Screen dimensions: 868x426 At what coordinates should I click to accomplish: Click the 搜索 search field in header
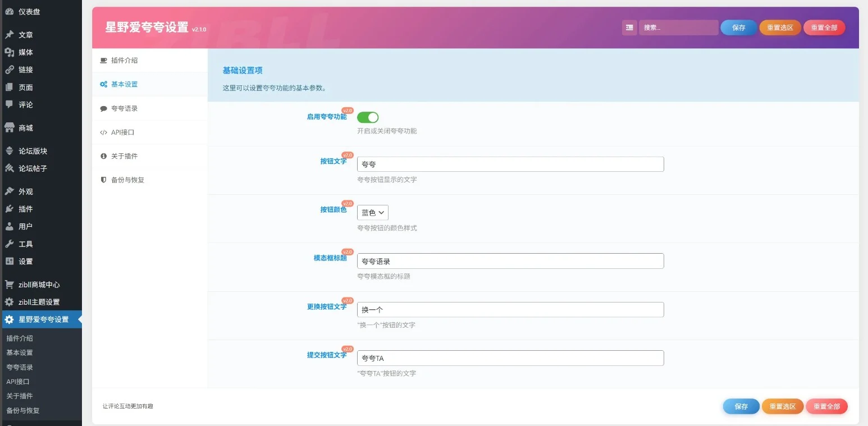pos(678,28)
